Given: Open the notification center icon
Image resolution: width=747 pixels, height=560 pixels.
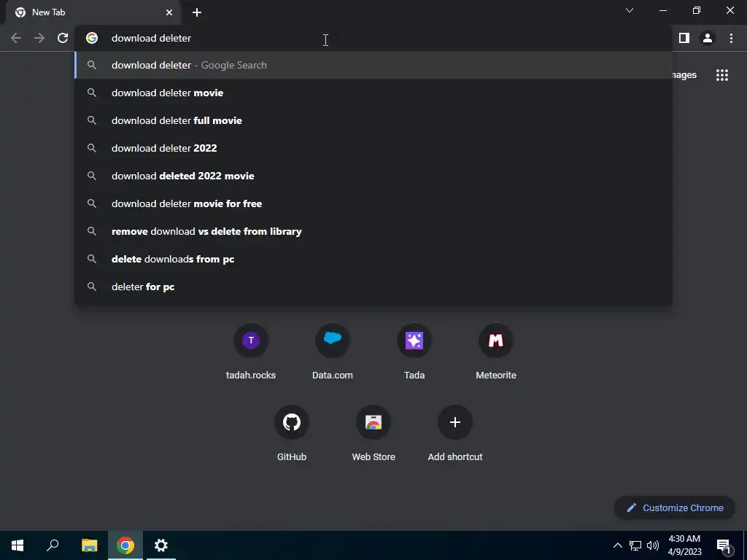Looking at the screenshot, I should pos(724,546).
